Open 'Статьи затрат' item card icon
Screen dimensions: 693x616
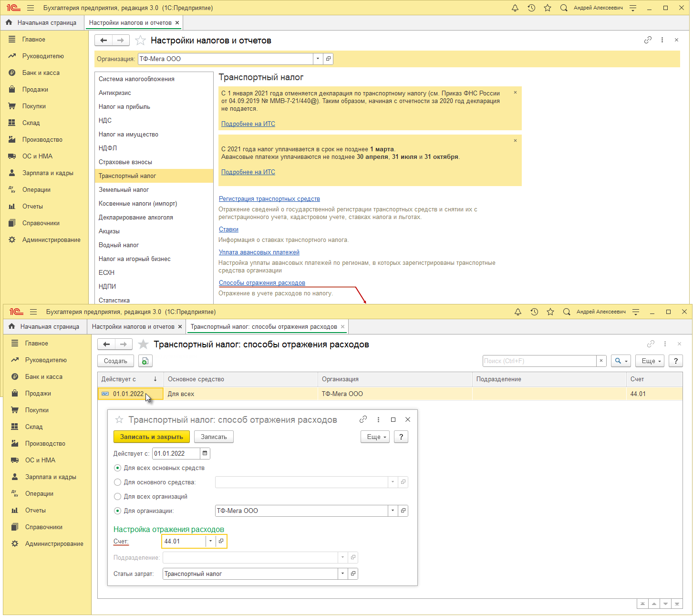353,574
